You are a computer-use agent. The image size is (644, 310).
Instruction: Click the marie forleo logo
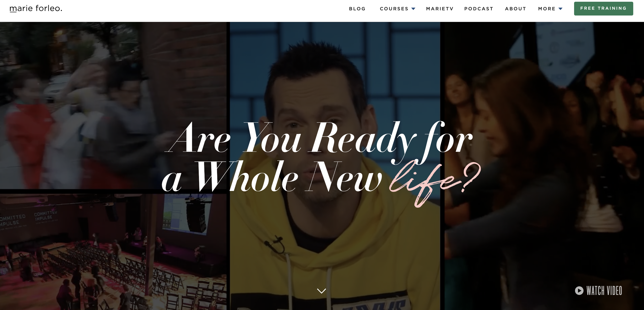coord(36,9)
